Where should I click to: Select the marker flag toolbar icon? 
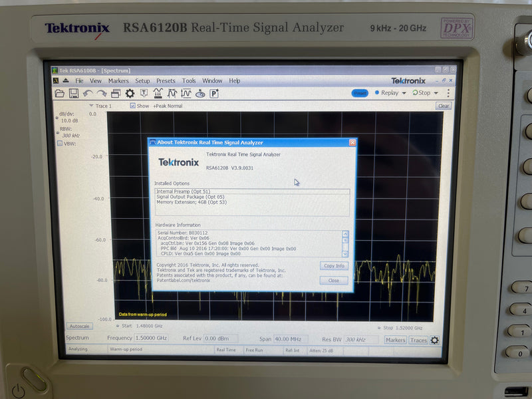[143, 94]
